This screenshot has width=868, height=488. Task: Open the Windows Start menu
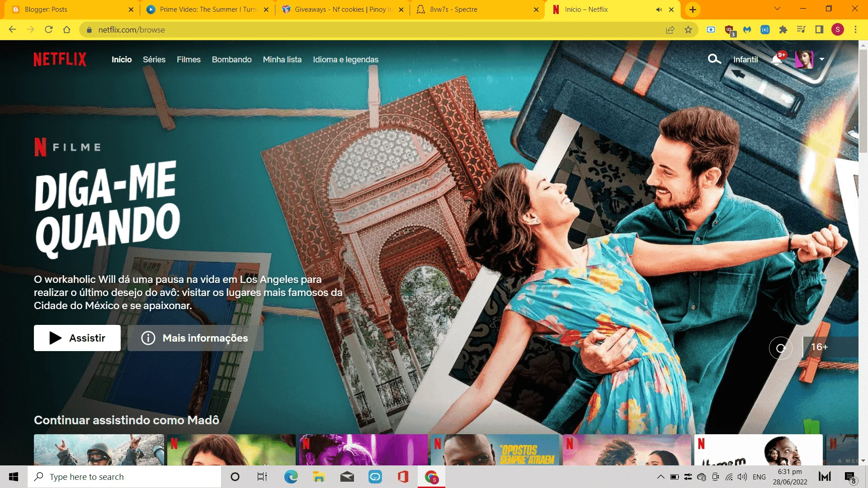(x=14, y=477)
